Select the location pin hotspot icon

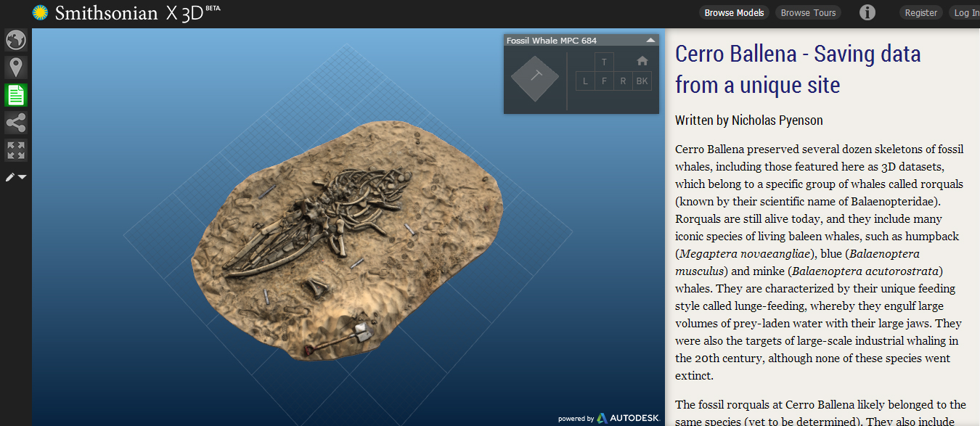[16, 67]
